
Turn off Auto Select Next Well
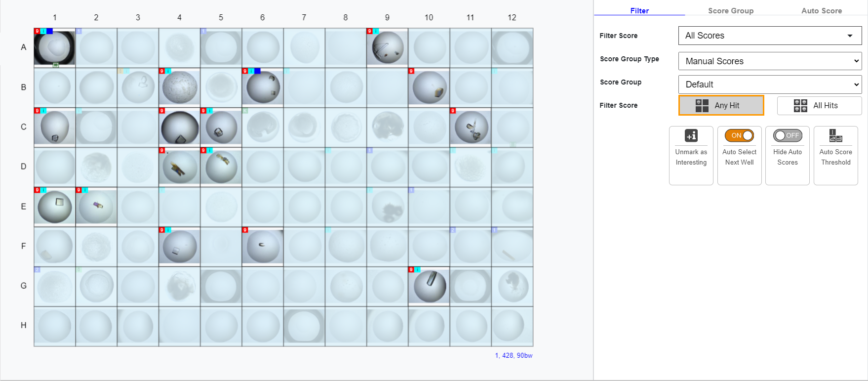(x=739, y=135)
